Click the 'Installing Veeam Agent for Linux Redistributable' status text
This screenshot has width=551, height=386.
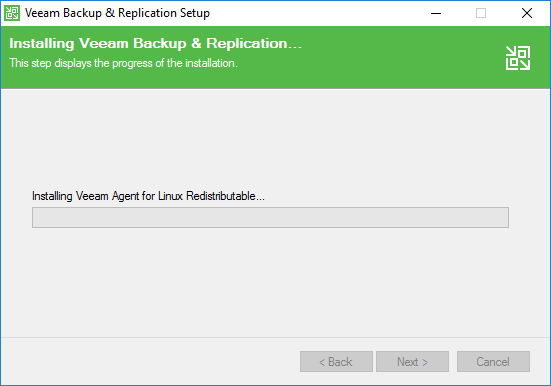coord(148,196)
